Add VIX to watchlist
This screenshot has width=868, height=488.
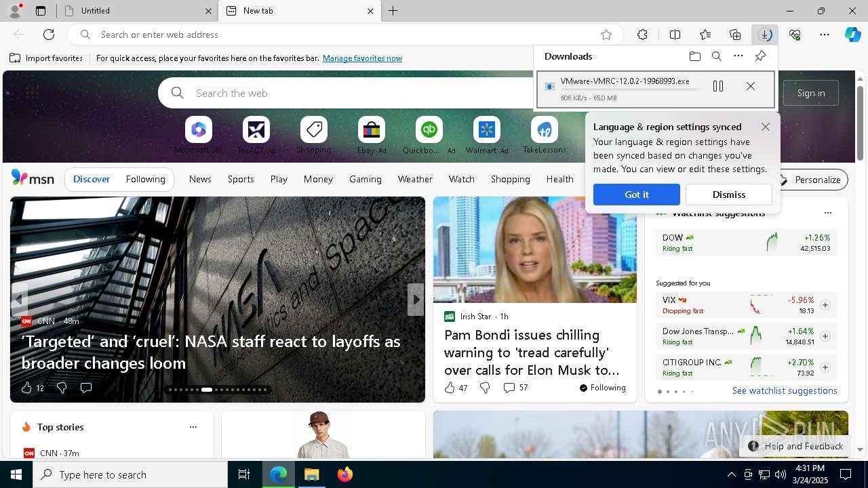[x=825, y=305]
